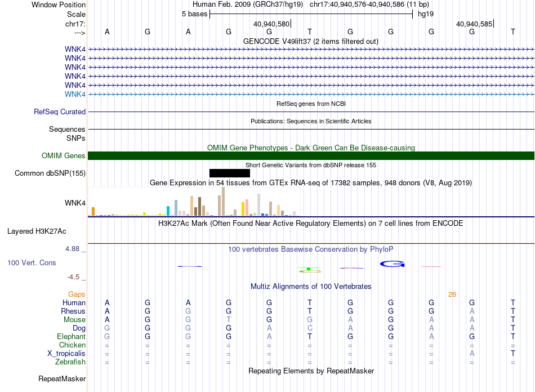Click the T base in the X_tropicalis row
The height and width of the screenshot is (392, 535).
512,354
